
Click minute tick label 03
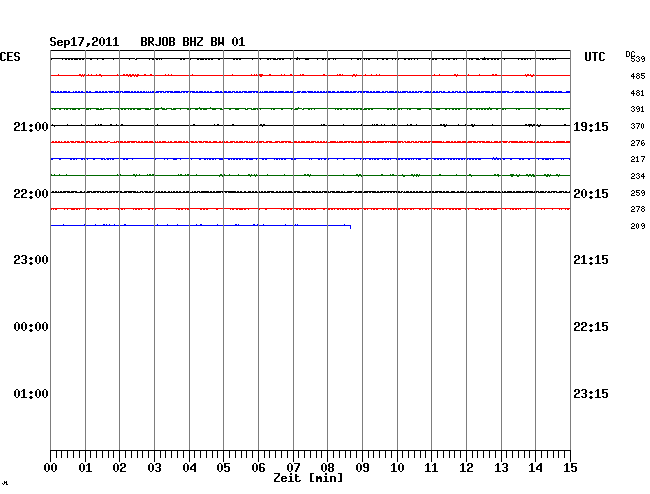pyautogui.click(x=154, y=468)
